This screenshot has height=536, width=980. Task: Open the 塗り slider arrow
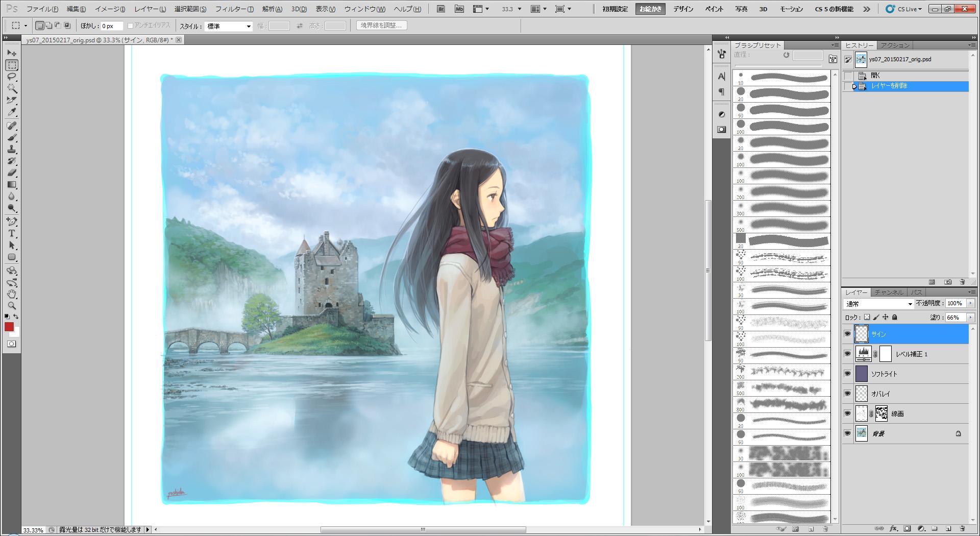[970, 317]
